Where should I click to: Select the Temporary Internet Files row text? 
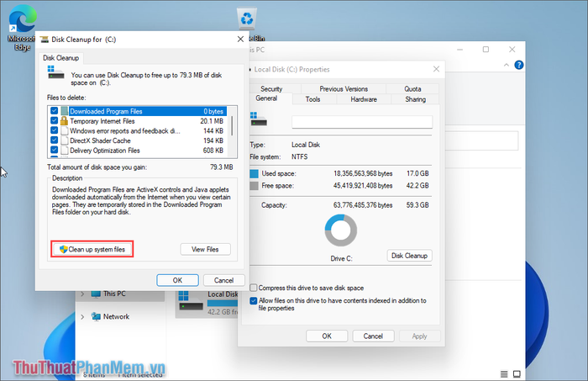pyautogui.click(x=102, y=121)
